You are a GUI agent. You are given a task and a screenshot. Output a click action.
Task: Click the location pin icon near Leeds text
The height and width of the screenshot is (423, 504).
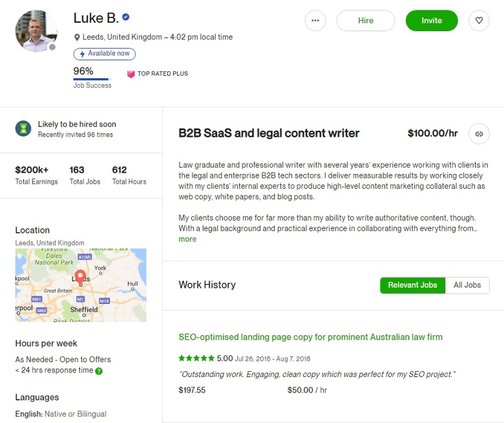click(77, 38)
